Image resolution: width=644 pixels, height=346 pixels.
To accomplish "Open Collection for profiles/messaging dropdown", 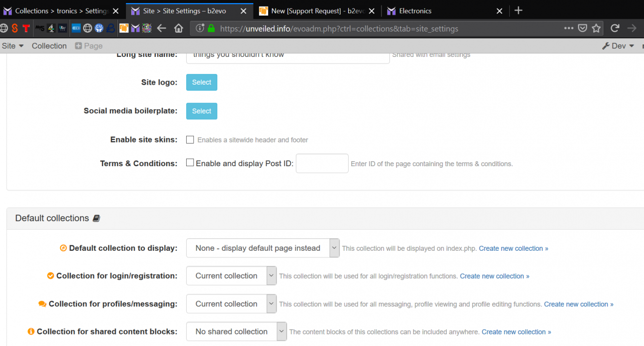I will pyautogui.click(x=231, y=304).
